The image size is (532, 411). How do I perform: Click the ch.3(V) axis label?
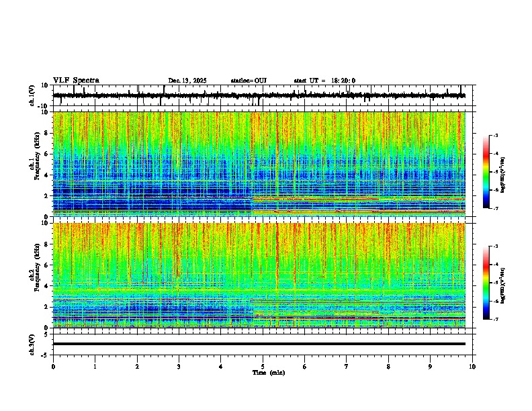(32, 345)
